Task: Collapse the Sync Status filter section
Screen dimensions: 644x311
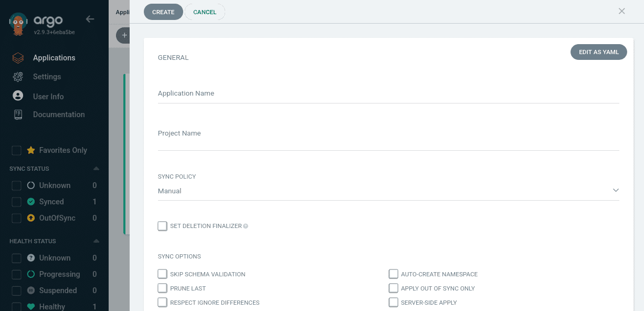Action: click(96, 168)
